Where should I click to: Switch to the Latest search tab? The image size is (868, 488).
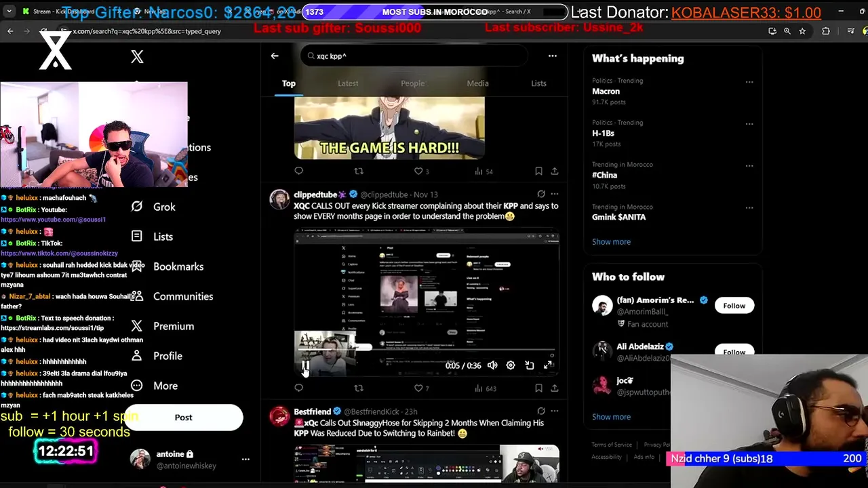coord(348,83)
